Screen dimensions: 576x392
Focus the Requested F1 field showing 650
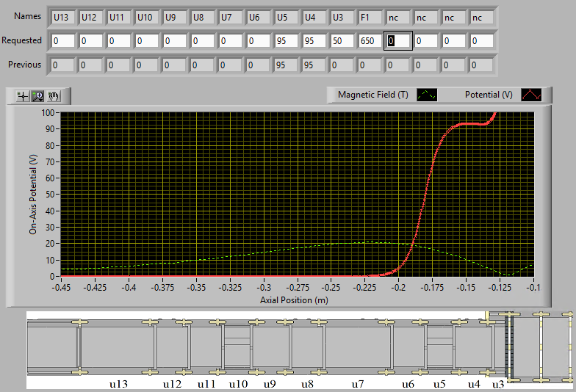coord(370,40)
